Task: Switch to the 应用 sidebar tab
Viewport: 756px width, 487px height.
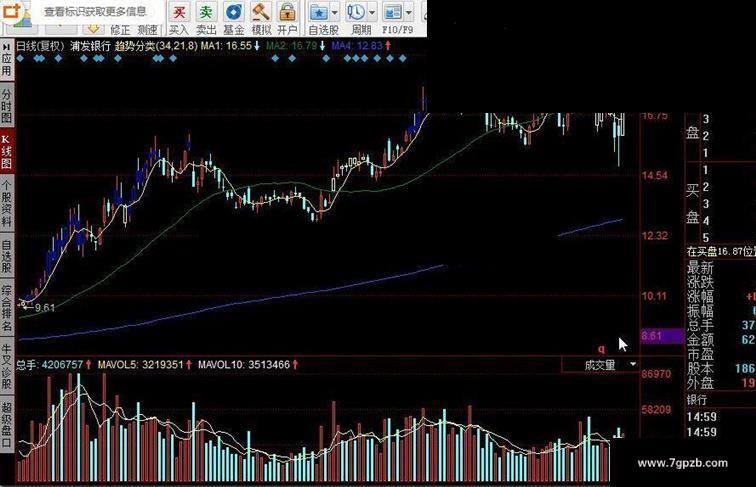Action: (x=6, y=64)
